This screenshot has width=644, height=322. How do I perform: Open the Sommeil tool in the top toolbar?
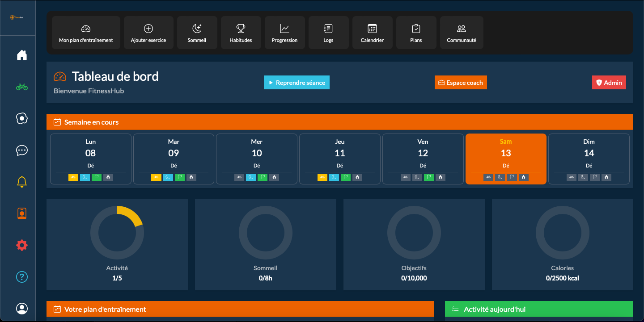coord(197,32)
